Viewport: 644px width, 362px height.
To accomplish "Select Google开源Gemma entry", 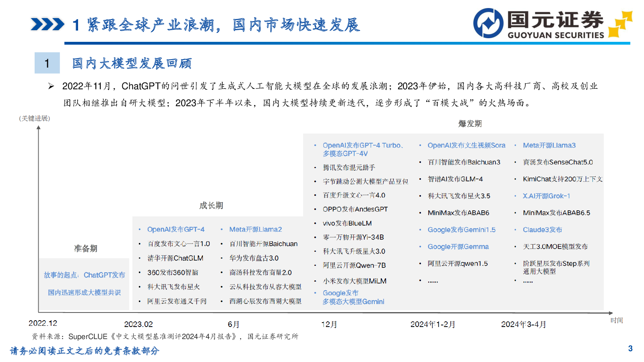I will point(458,247).
